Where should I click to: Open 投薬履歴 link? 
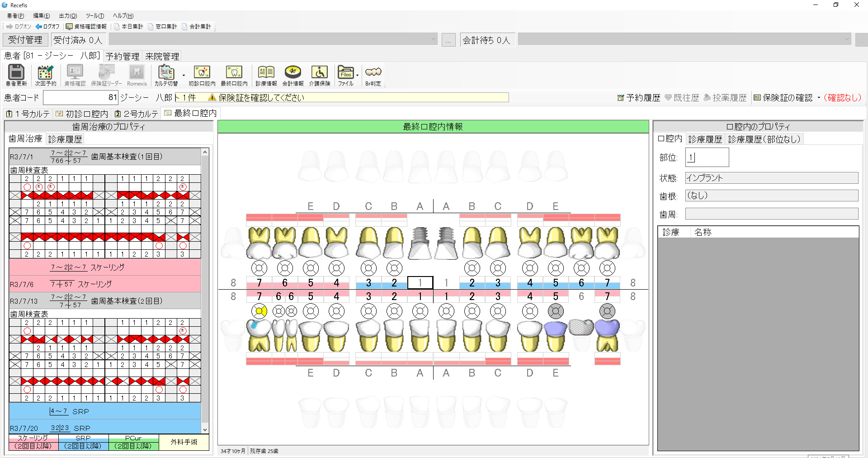coord(725,98)
